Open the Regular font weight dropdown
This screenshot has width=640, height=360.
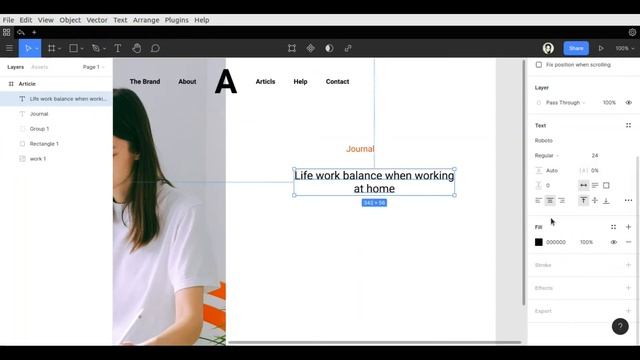click(547, 156)
